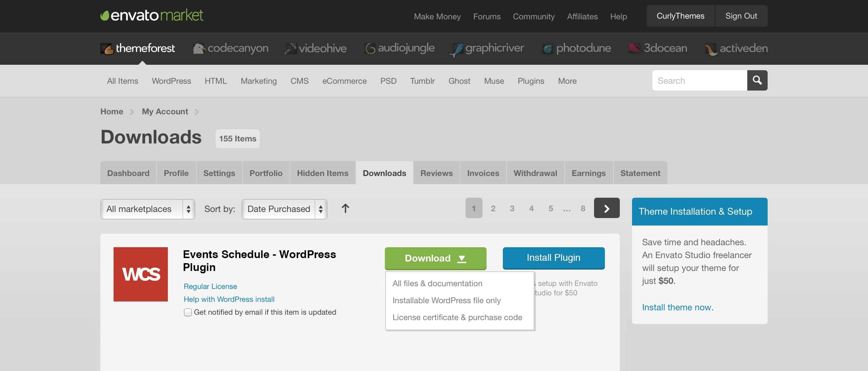Open the Date Purchased sort dropdown

[x=284, y=209]
